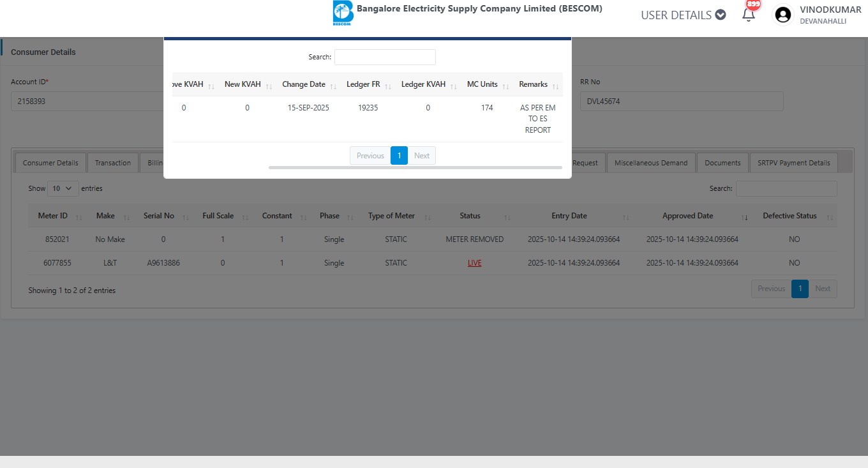Sort by MC Units column arrows
868x468 pixels.
[505, 86]
